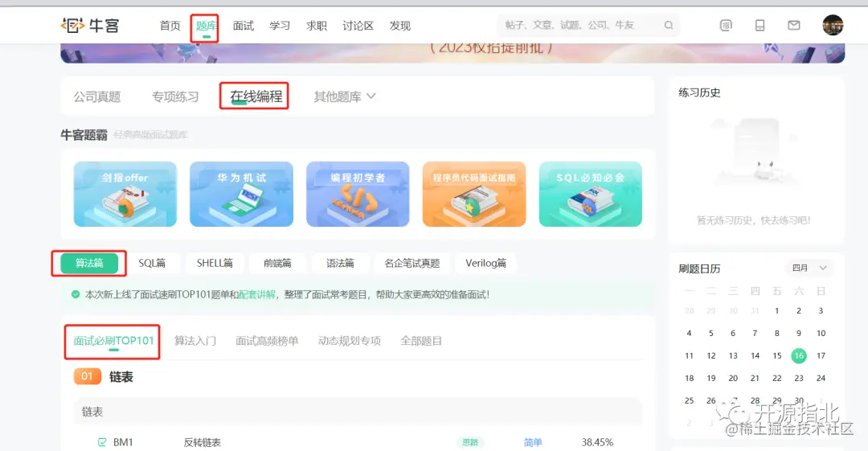
Task: Open the SQL必知必会 card
Action: pos(591,194)
